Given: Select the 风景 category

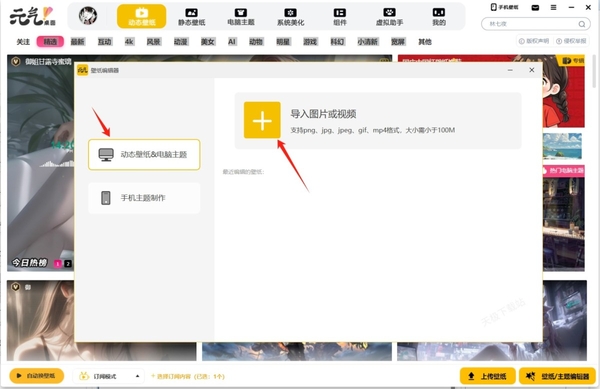Looking at the screenshot, I should point(153,42).
